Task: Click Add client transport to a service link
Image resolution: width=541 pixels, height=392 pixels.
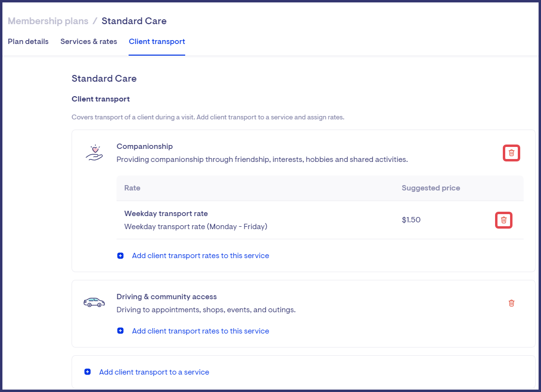Action: (154, 372)
